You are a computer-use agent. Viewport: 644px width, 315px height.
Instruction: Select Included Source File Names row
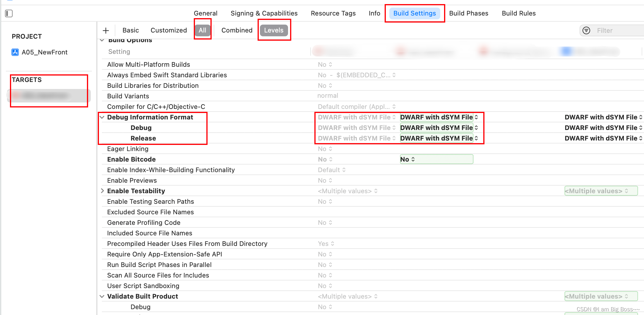click(372, 233)
